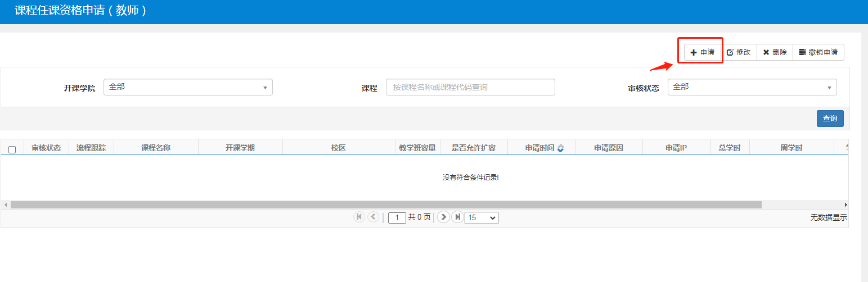Go to next page in pager
868x282 pixels.
click(x=443, y=217)
